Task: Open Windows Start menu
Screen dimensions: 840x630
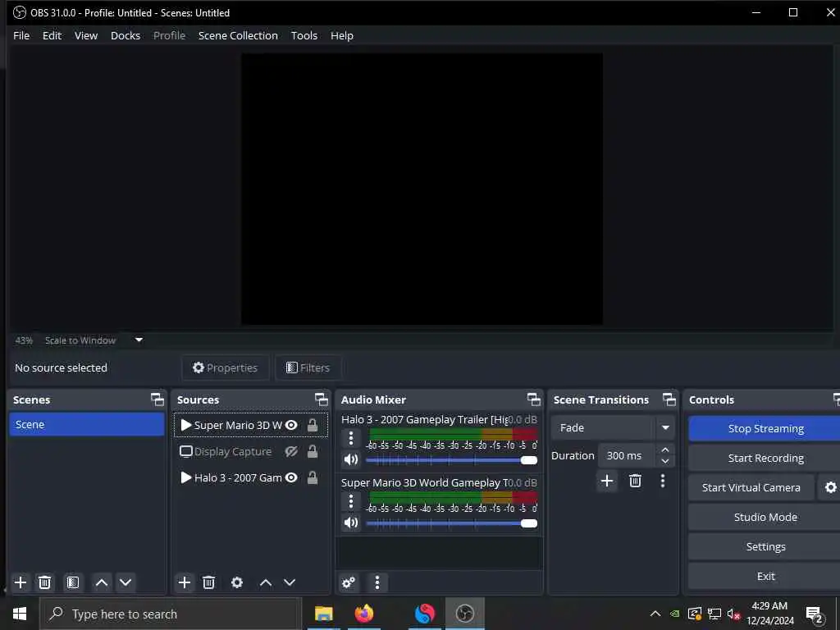Action: [x=20, y=614]
